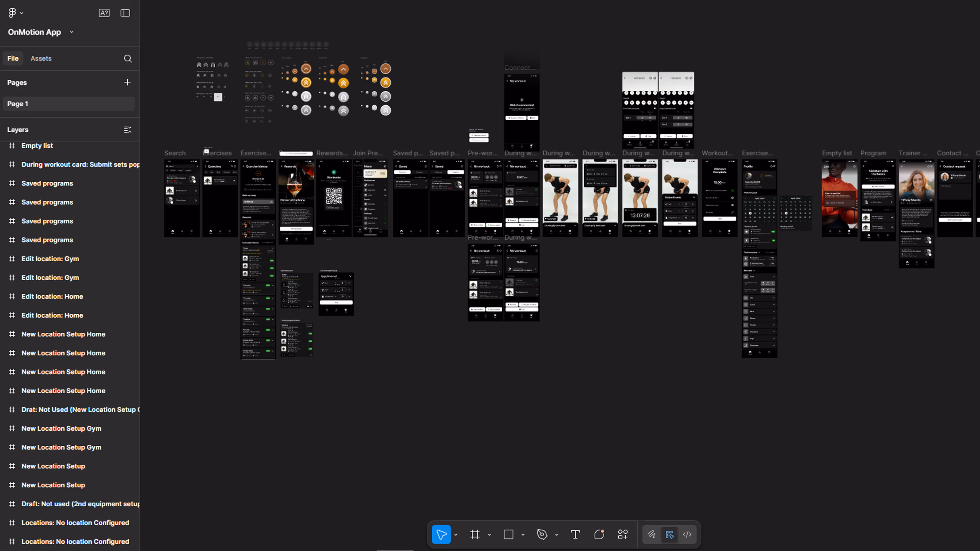Select the Text tool
The image size is (980, 551).
coord(575,534)
